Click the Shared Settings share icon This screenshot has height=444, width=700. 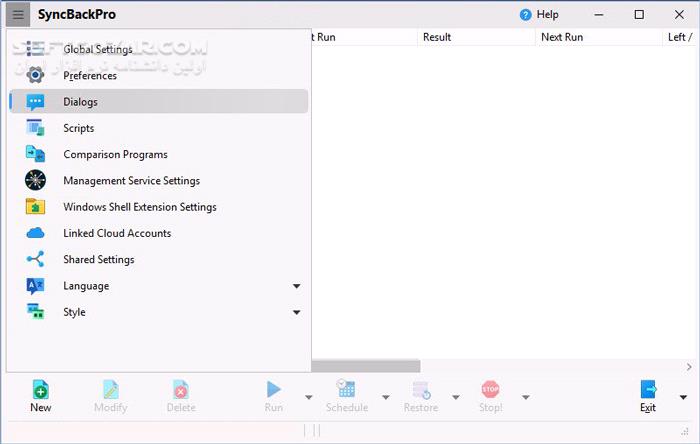point(35,259)
